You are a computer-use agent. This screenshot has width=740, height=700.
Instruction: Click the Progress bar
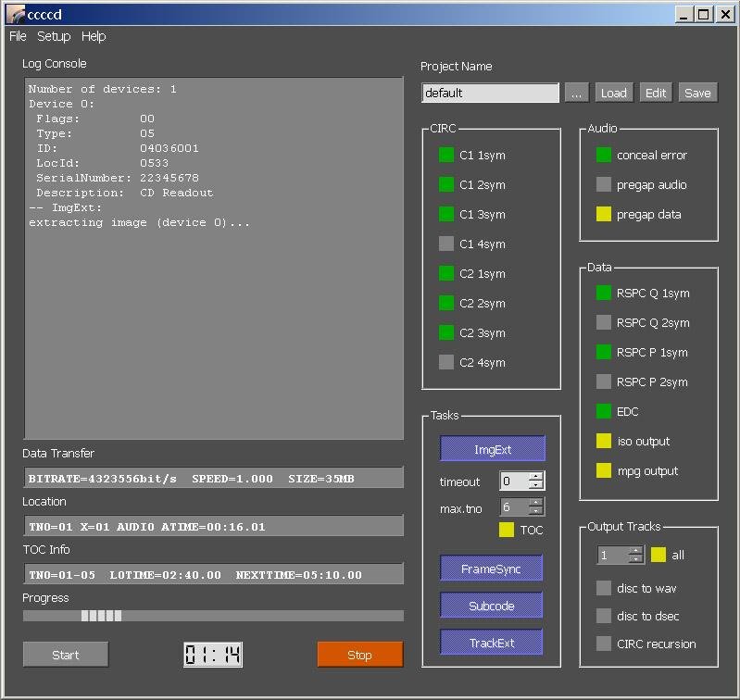[213, 616]
